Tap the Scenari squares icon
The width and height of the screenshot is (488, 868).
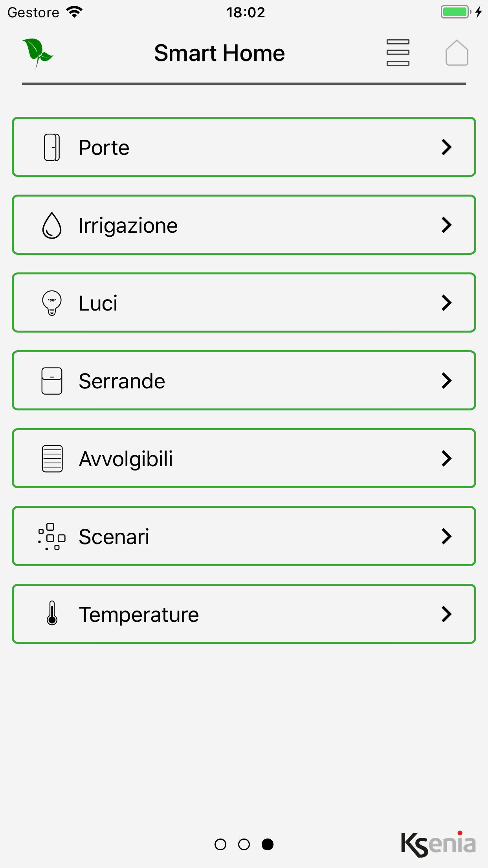coord(52,537)
